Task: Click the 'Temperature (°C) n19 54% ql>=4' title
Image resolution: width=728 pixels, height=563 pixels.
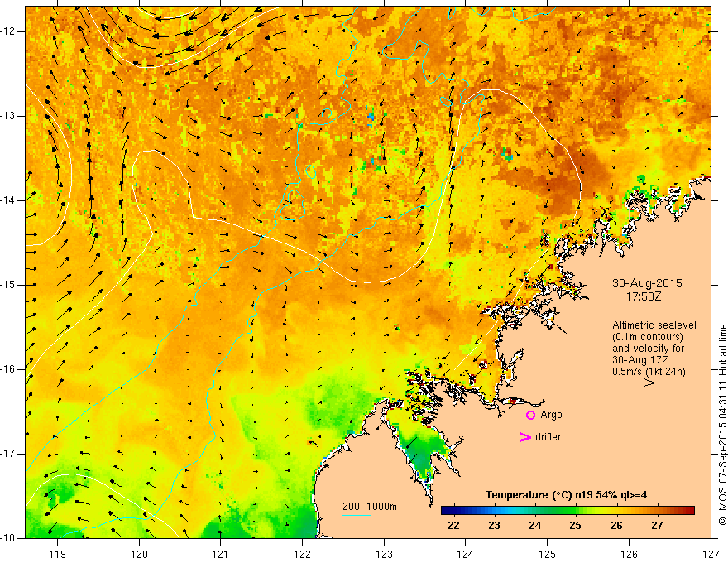Action: (x=567, y=495)
